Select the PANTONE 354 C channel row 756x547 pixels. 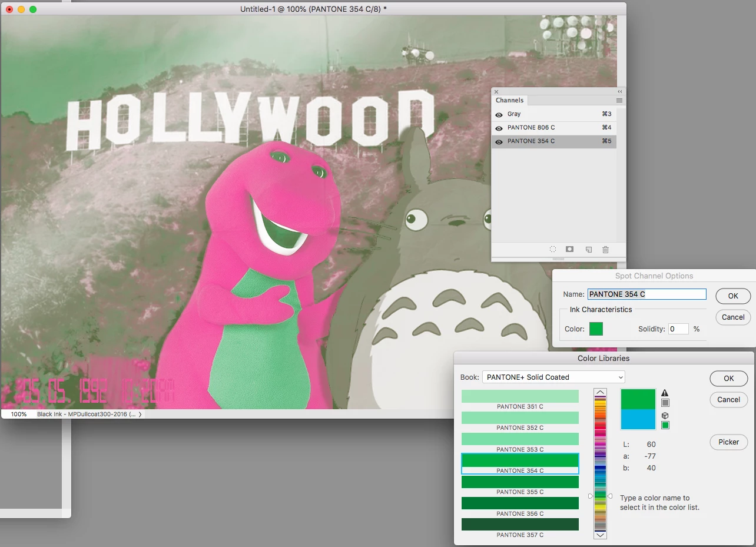click(554, 141)
